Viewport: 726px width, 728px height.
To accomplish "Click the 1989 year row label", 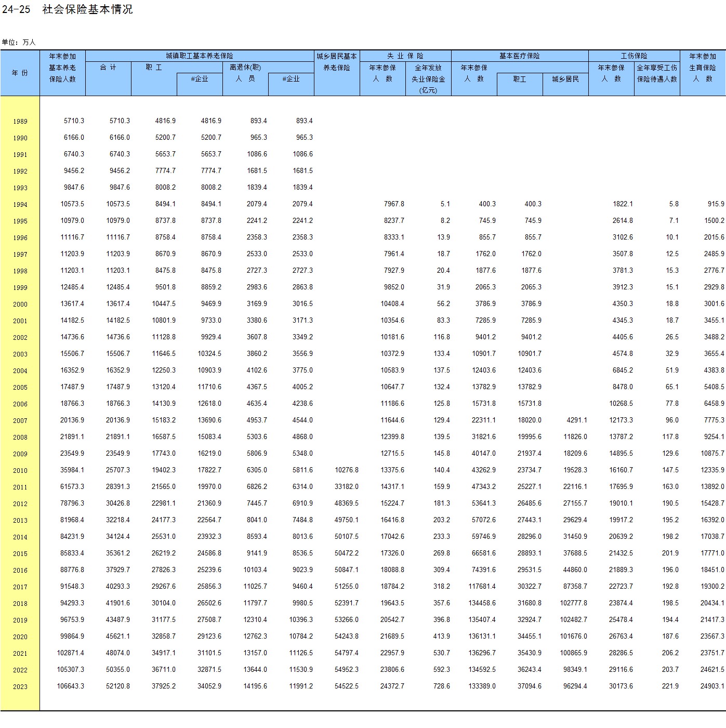I will point(20,122).
